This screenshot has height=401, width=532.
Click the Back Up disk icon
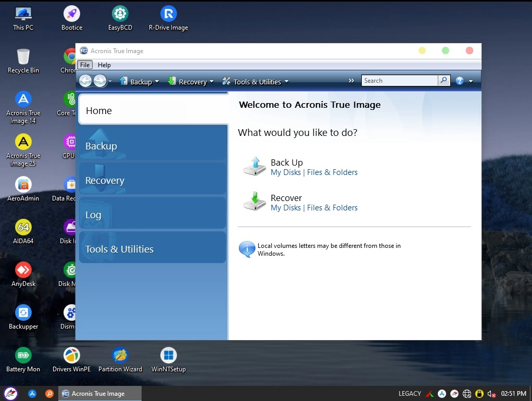pos(255,166)
